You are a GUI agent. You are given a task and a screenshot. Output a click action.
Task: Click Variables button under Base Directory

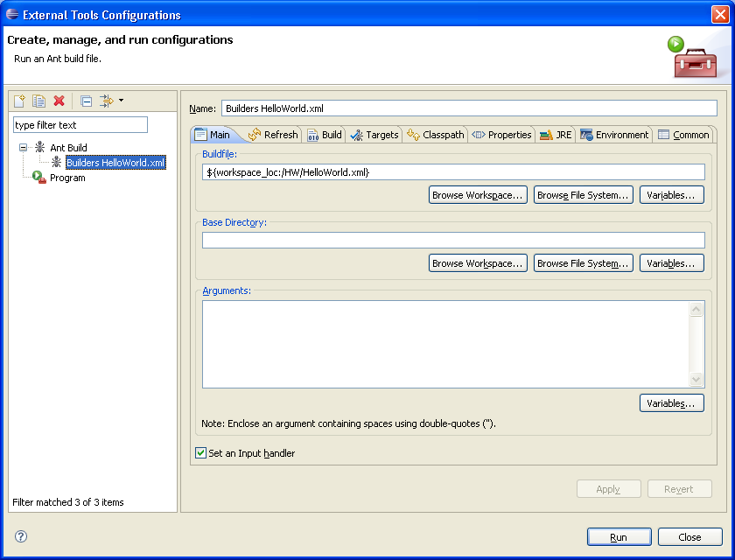[x=671, y=263]
